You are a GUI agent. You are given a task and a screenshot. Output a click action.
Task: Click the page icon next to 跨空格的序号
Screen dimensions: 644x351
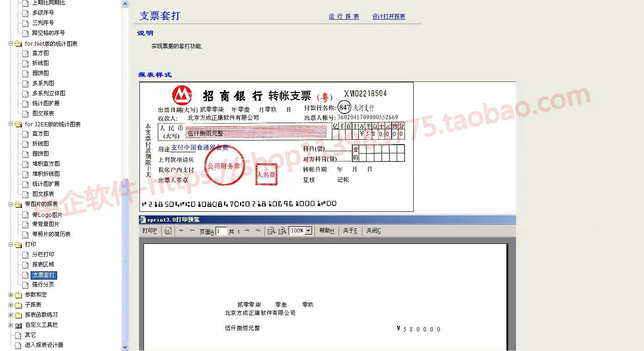click(26, 33)
